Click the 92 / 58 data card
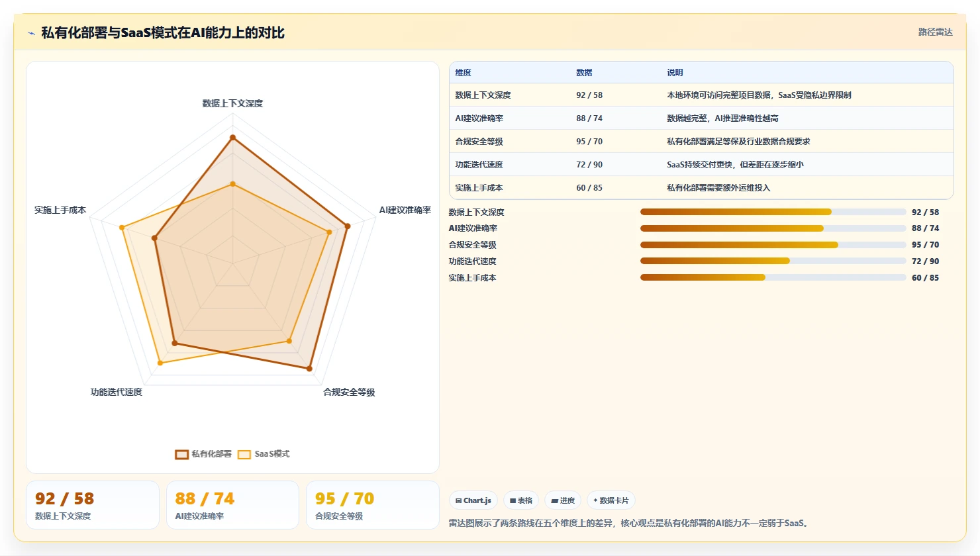This screenshot has height=556, width=980. 93,505
